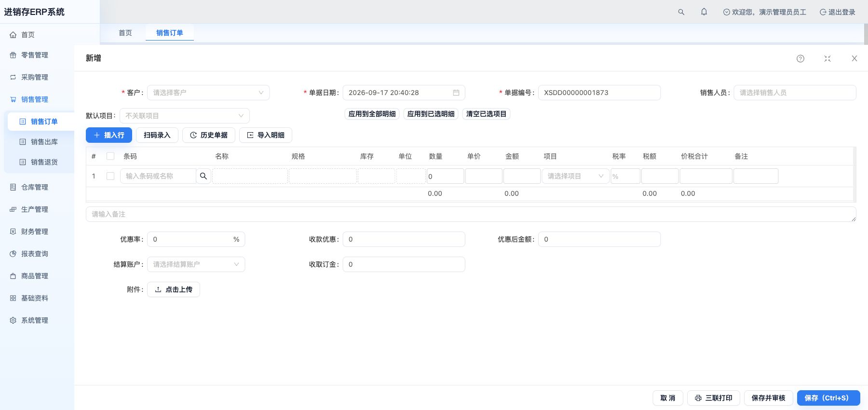The image size is (868, 410).
Task: Click the 点击上传 attachment button
Action: [x=174, y=289]
